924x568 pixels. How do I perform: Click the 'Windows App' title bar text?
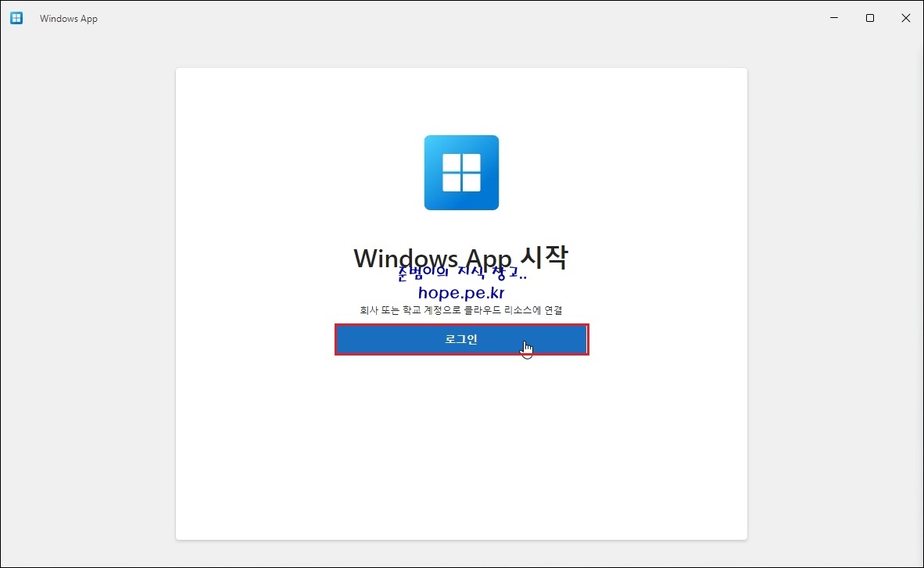pyautogui.click(x=68, y=18)
